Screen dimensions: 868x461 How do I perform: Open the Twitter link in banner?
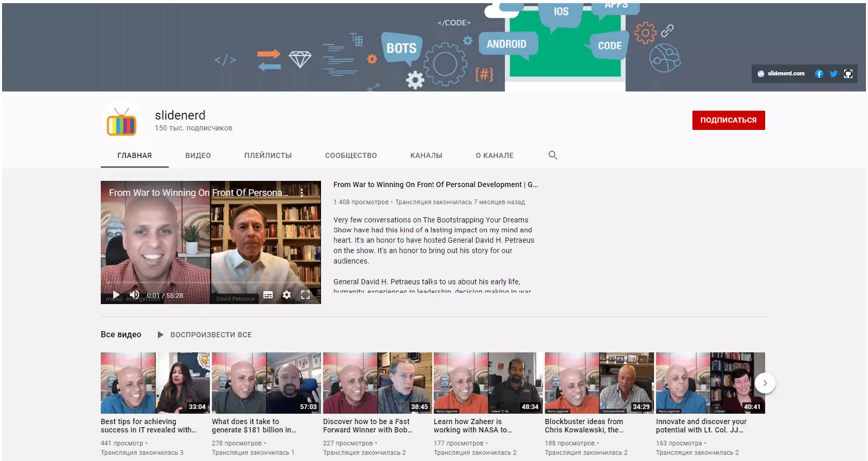(833, 74)
